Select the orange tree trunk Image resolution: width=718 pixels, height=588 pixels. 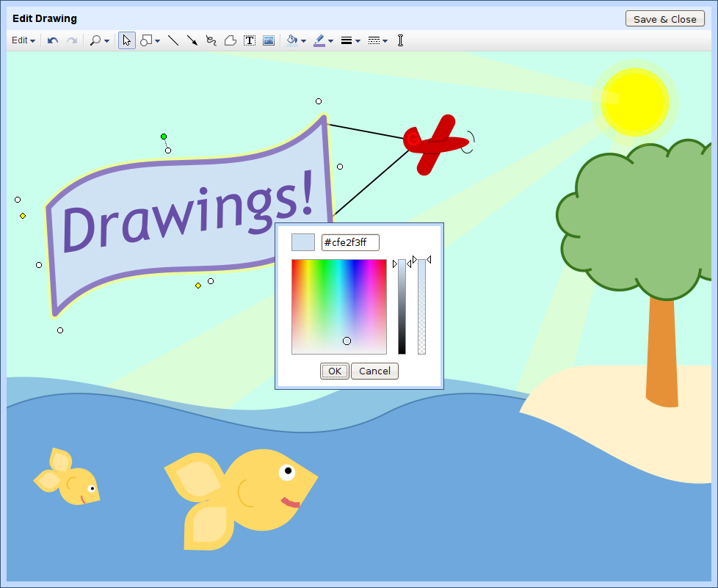662,352
